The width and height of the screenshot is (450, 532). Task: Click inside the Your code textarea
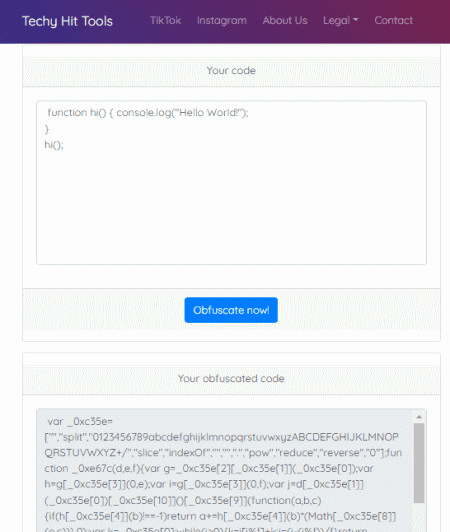231,183
